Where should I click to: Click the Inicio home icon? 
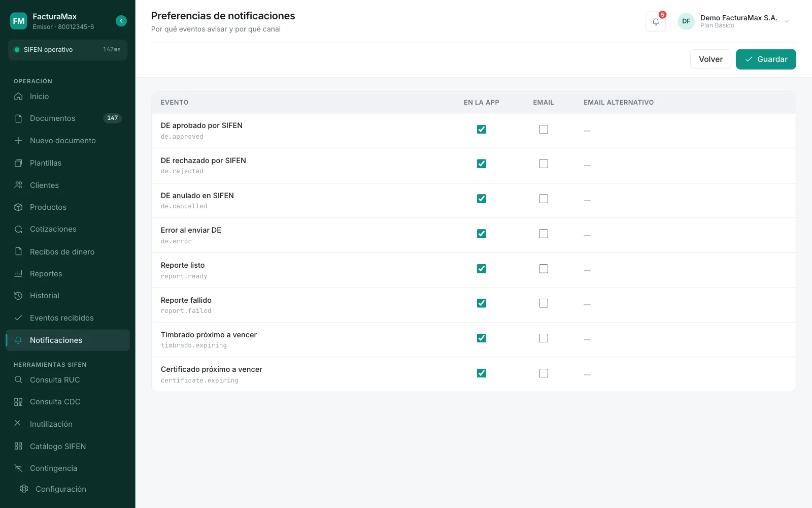coord(18,97)
